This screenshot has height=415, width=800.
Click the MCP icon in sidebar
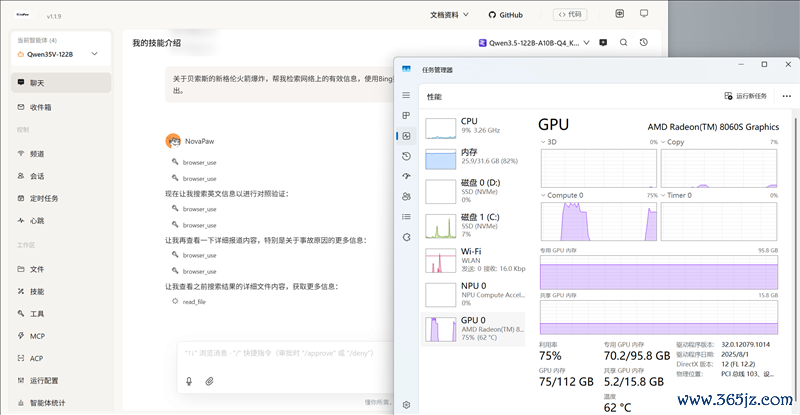point(21,336)
